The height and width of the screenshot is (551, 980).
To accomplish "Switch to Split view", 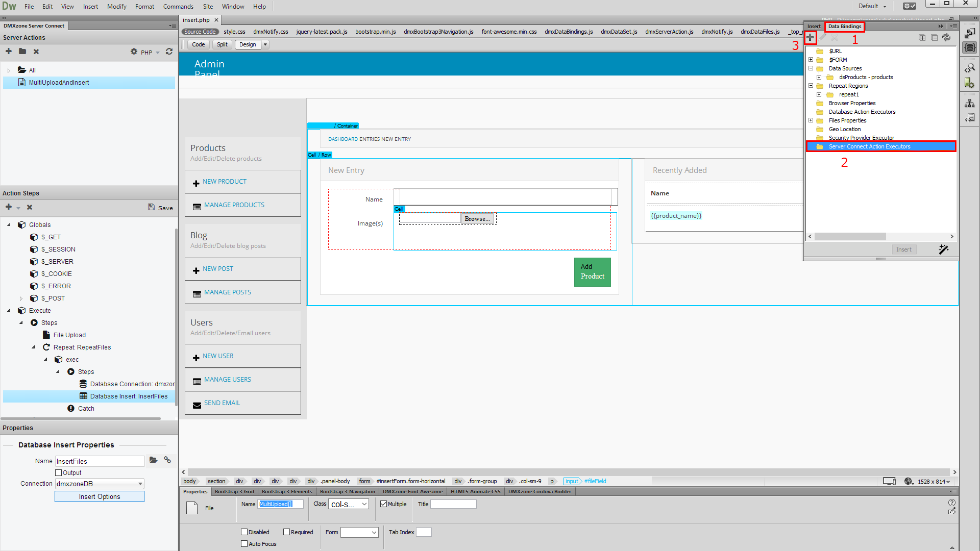I will 222,44.
